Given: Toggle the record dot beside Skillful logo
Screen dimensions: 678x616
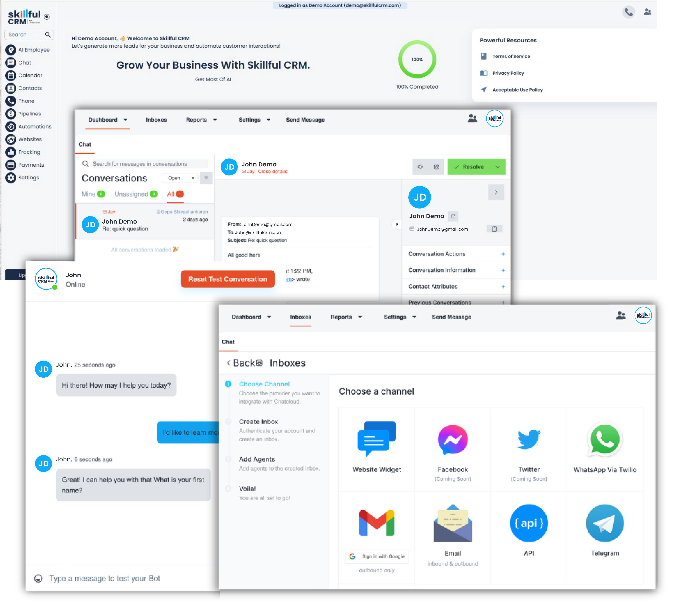Looking at the screenshot, I should click(47, 17).
